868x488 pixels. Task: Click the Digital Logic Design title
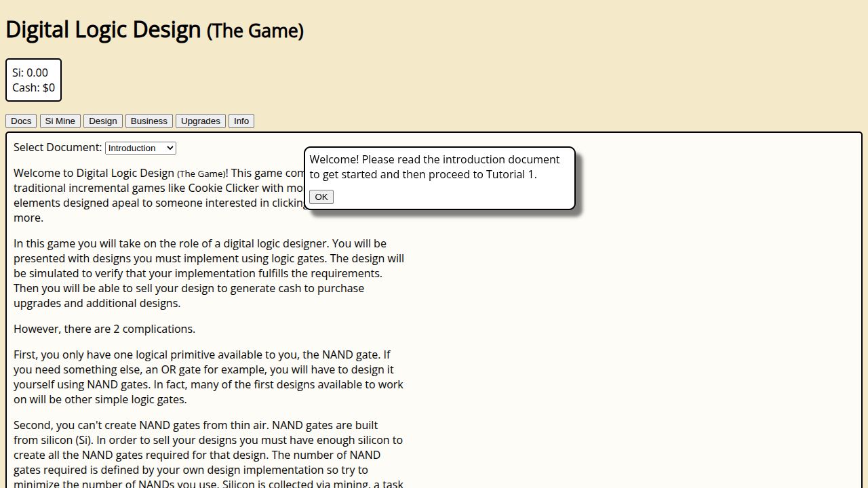(155, 30)
